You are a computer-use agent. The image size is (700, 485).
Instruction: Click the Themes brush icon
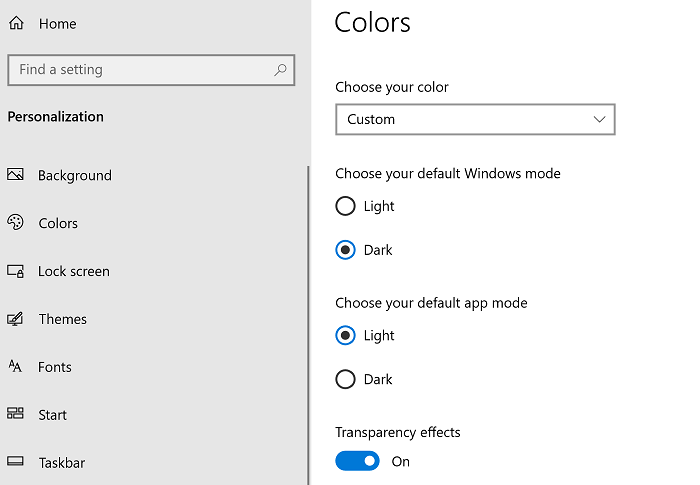pos(15,318)
